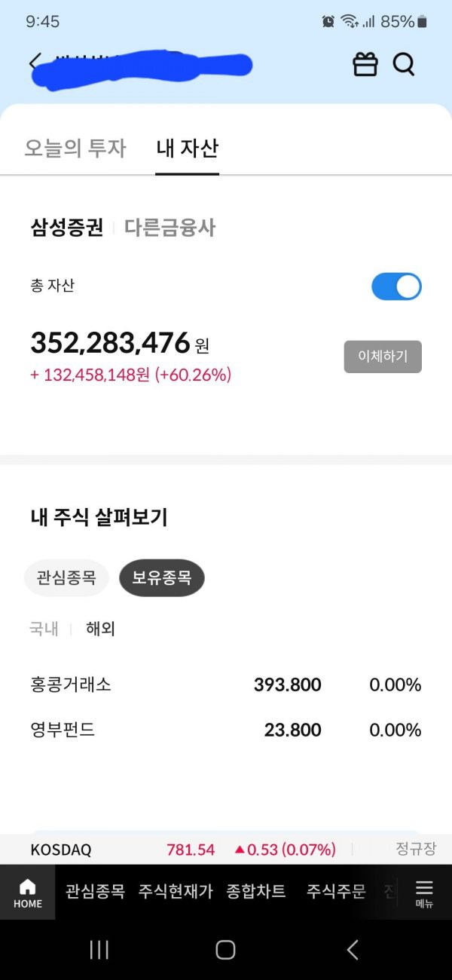
Task: Switch to 국내 stocks filter
Action: (44, 629)
